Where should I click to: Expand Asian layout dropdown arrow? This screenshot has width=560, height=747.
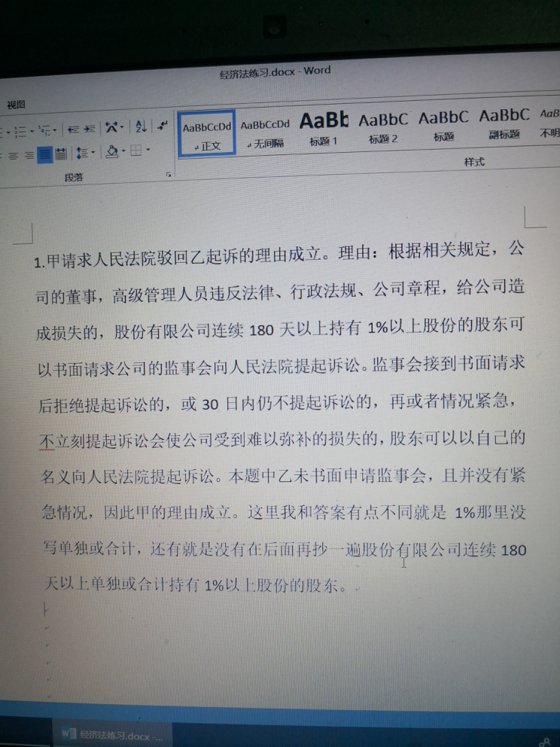[122, 127]
